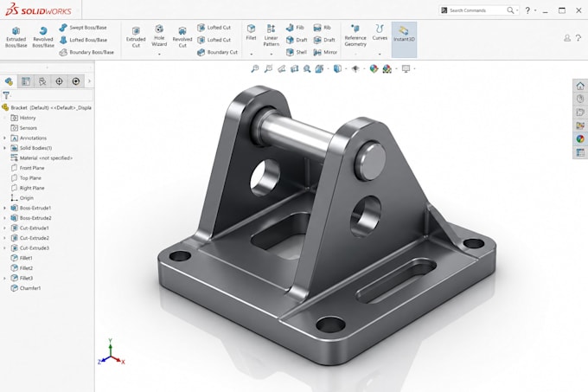Select the Chamfer1 feature
The height and width of the screenshot is (392, 588).
26,288
